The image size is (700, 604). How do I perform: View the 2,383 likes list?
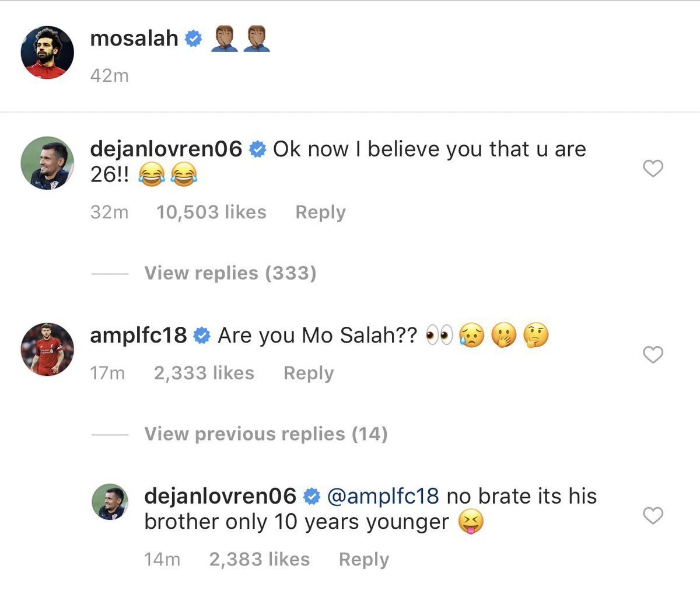(260, 559)
